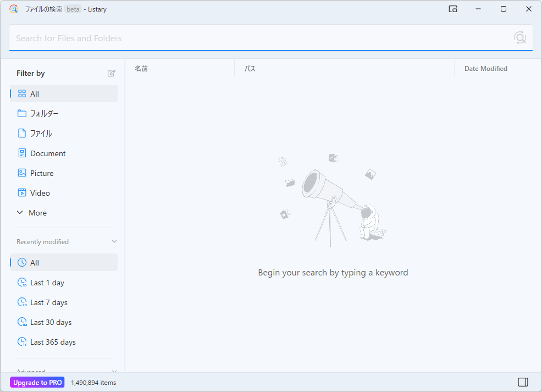Maximize the Listary window
Screen dimensions: 542x392
click(504, 9)
